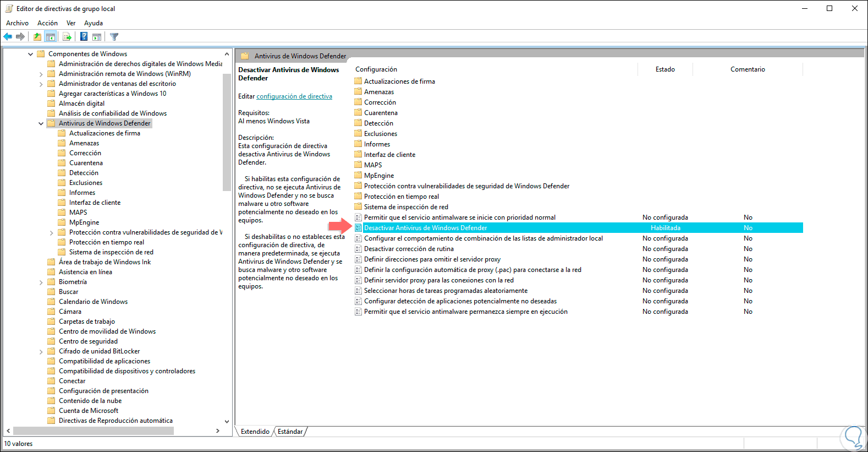Click the folder icon of Actualizaciones de firma in the settings list
Viewport: 868px width, 452px height.
click(358, 81)
